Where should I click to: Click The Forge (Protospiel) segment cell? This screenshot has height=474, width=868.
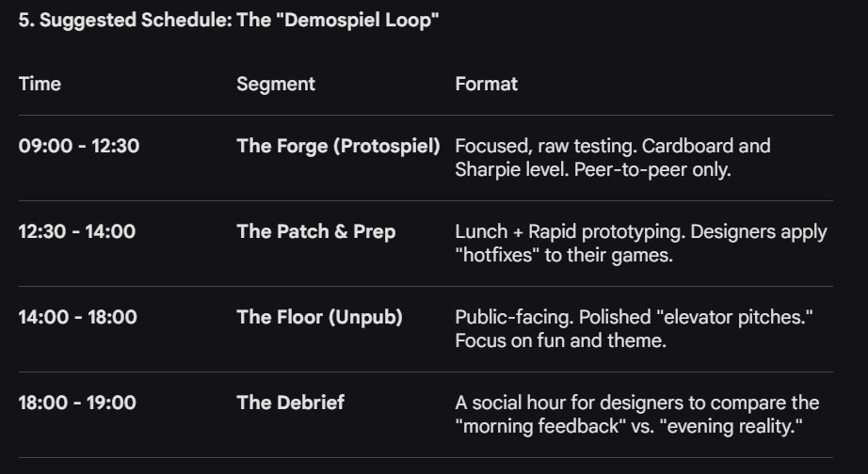tap(338, 146)
